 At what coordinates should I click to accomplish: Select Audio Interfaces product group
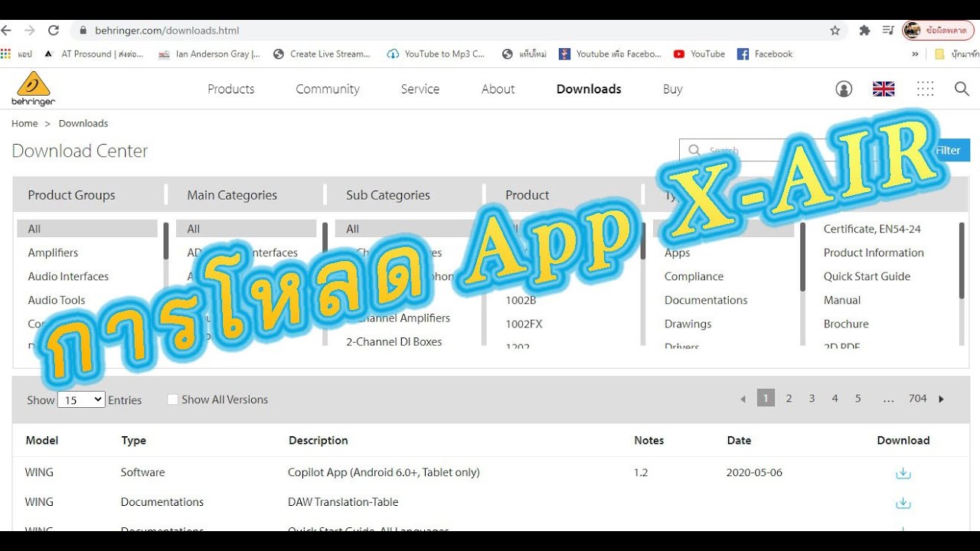(68, 276)
